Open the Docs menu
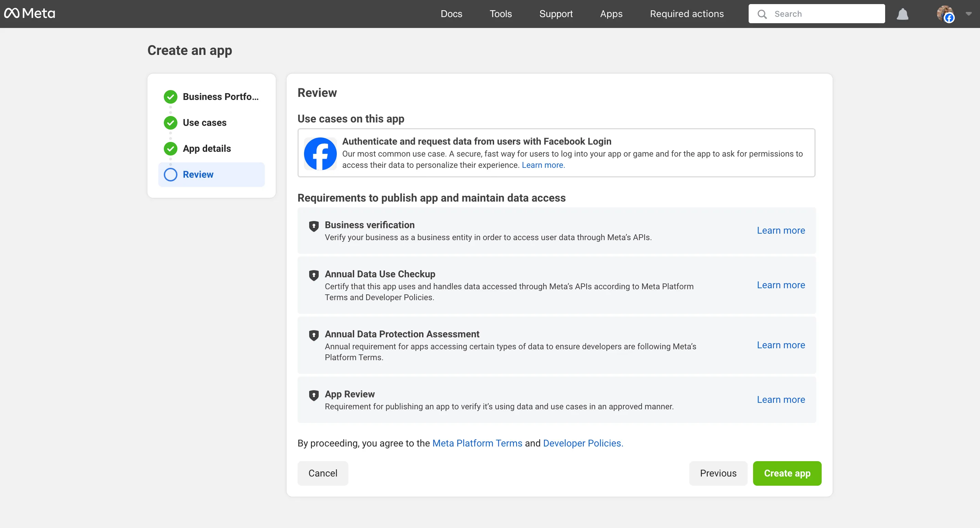Image resolution: width=980 pixels, height=528 pixels. [451, 14]
